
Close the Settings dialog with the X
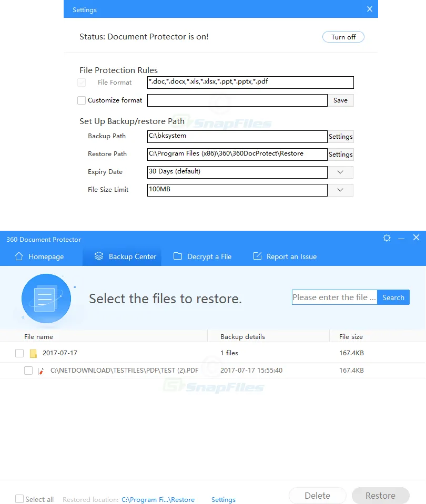[x=370, y=9]
